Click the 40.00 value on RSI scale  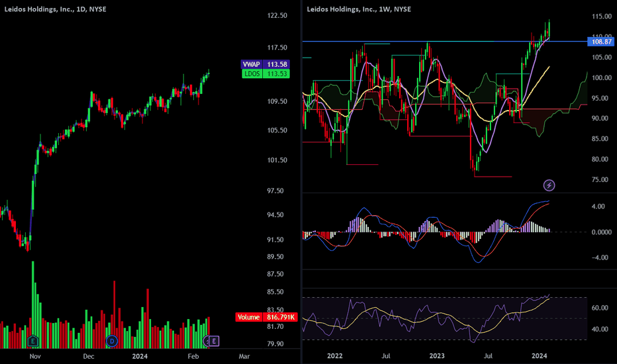[600, 329]
